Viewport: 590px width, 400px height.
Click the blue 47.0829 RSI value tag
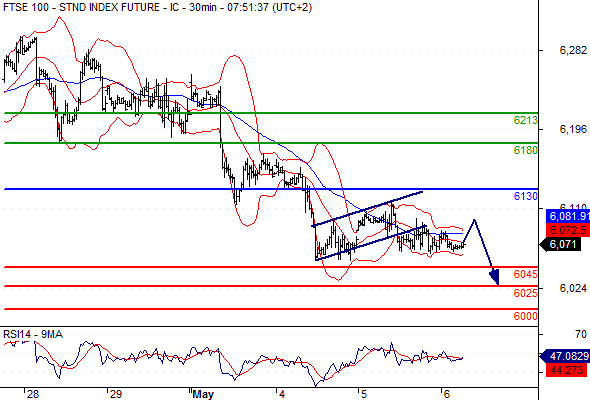tap(565, 356)
